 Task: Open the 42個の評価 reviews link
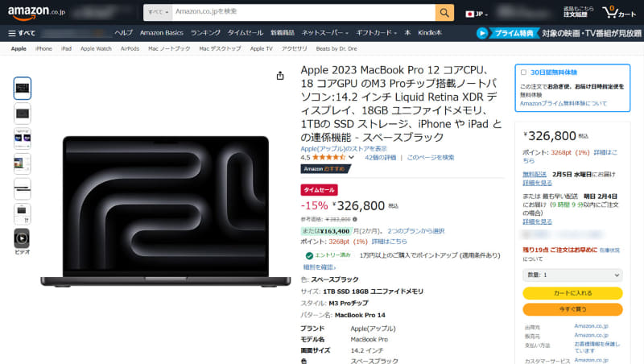(x=380, y=157)
